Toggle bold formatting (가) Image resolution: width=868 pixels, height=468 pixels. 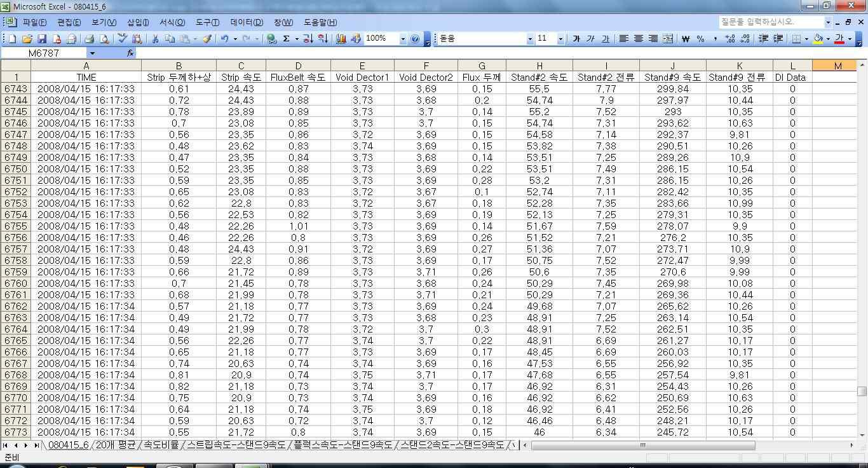click(576, 39)
